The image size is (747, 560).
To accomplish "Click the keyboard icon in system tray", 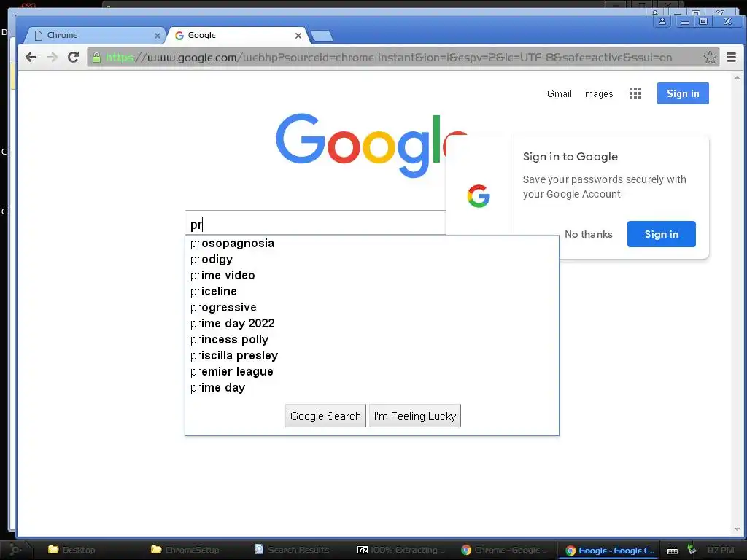I will coord(672,551).
